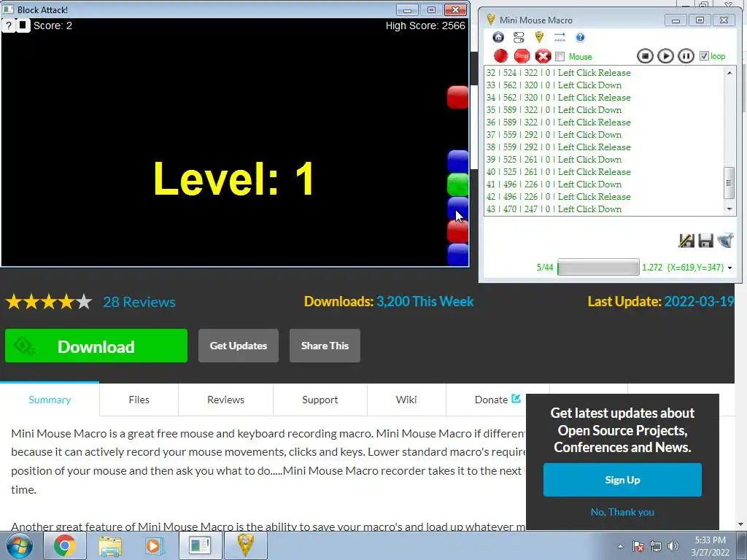The height and width of the screenshot is (560, 747).
Task: Toggle the Mouse recording checkbox
Action: coord(560,57)
